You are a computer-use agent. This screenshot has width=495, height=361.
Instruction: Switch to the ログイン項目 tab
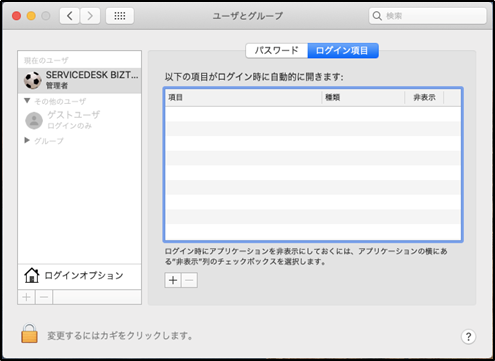click(343, 51)
